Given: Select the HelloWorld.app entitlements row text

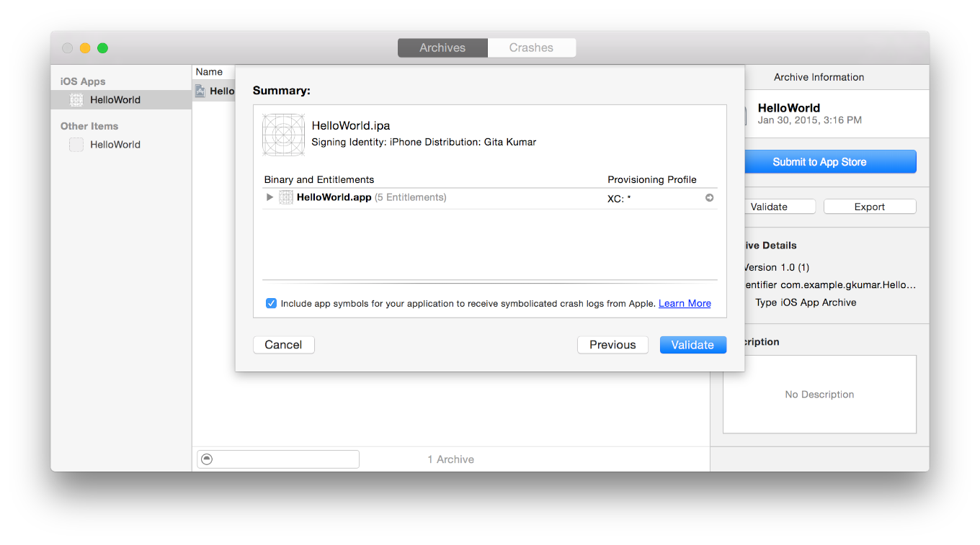Looking at the screenshot, I should pos(372,197).
